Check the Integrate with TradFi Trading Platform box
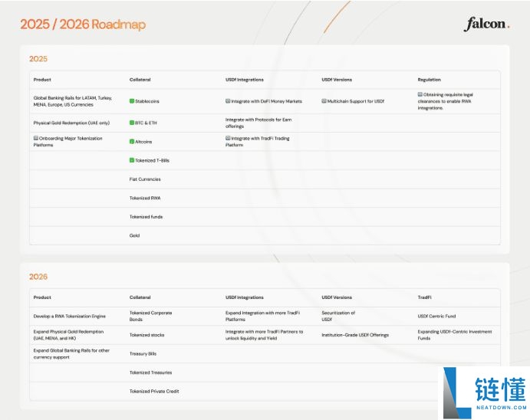This screenshot has height=420, width=530. pyautogui.click(x=228, y=138)
